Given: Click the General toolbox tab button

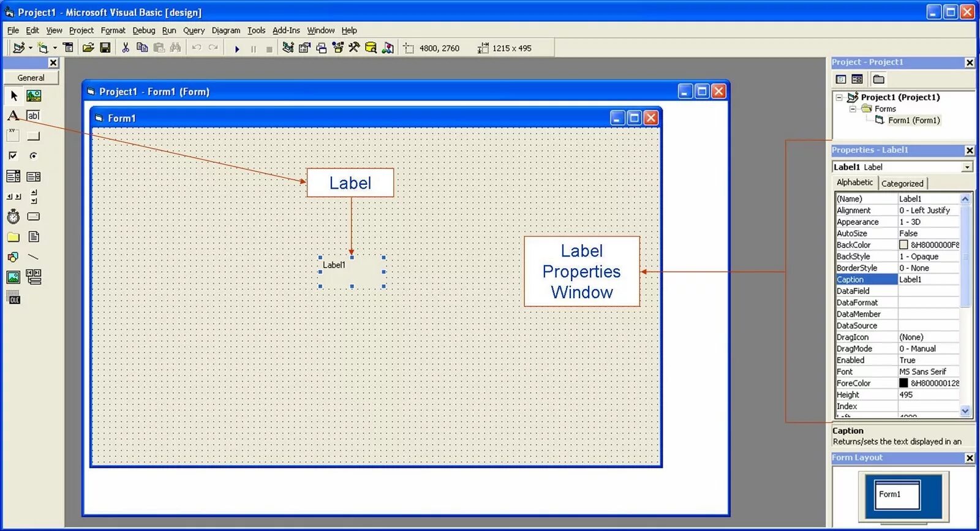Looking at the screenshot, I should [31, 78].
